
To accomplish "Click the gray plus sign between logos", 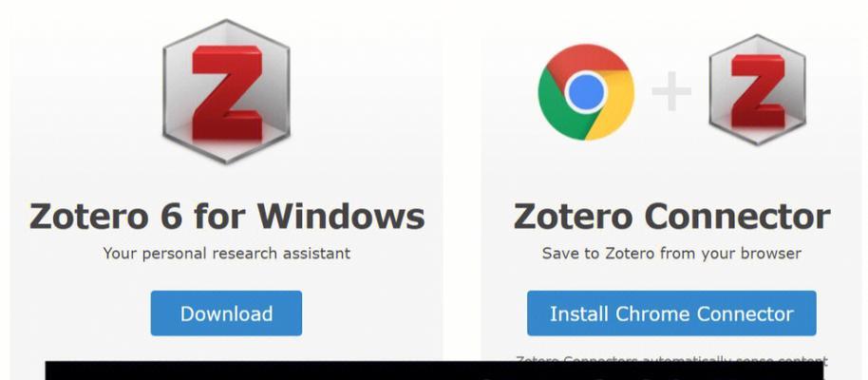I will pos(671,91).
